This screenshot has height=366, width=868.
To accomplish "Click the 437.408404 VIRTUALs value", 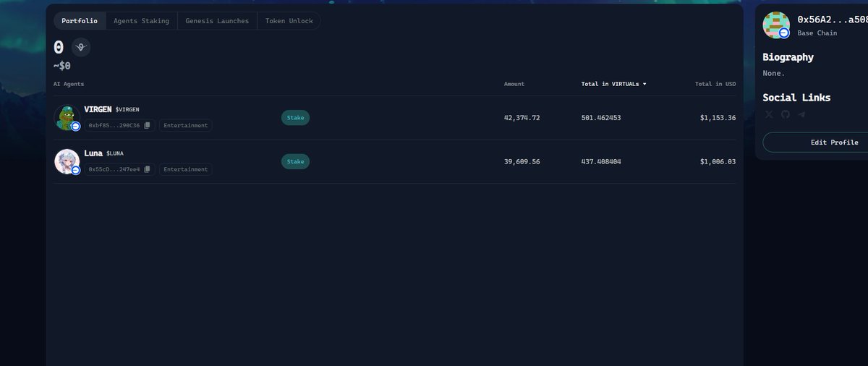I will click(x=601, y=161).
